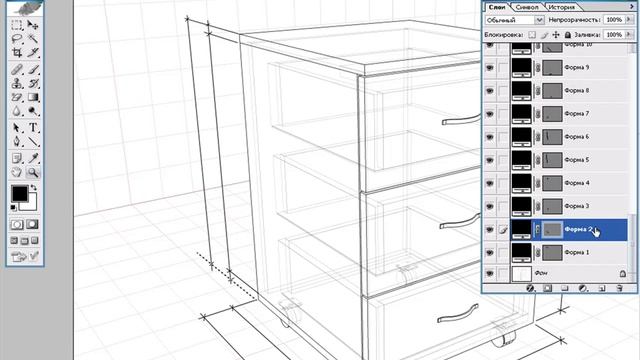640x360 pixels.
Task: Choose full screen with menu bar mode
Action: 24,240
